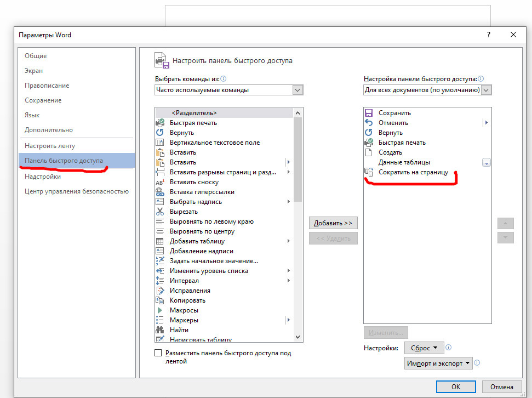Click the move up arrow button

(506, 224)
